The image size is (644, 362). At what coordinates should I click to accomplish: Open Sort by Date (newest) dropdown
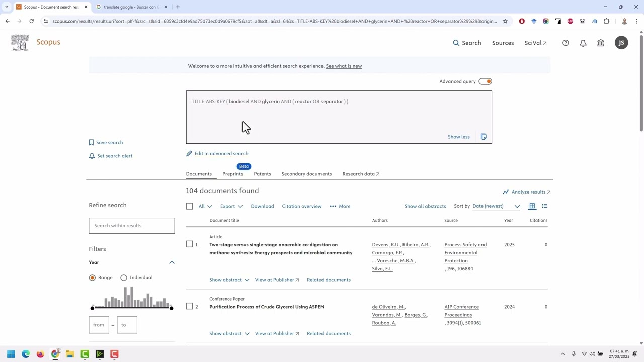[496, 206]
